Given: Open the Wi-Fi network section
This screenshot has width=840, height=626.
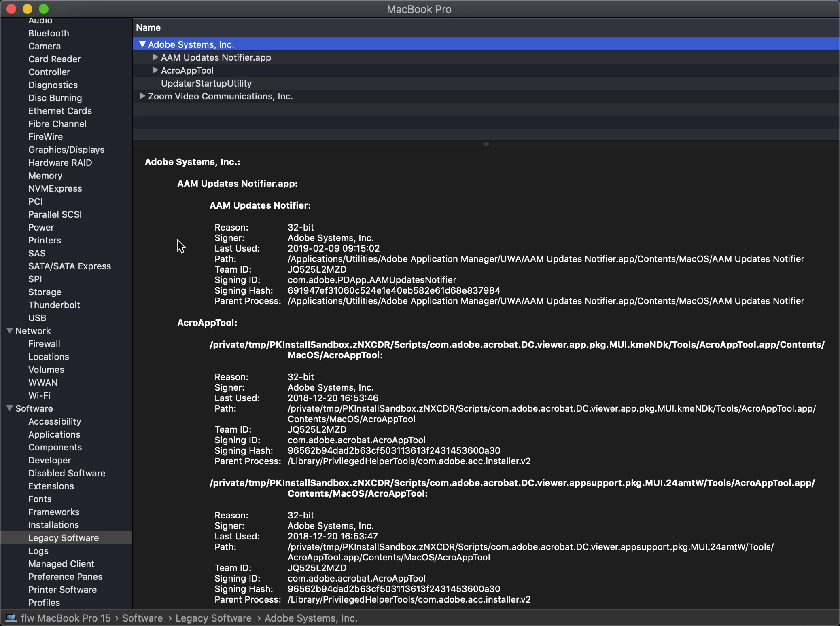Looking at the screenshot, I should point(39,395).
